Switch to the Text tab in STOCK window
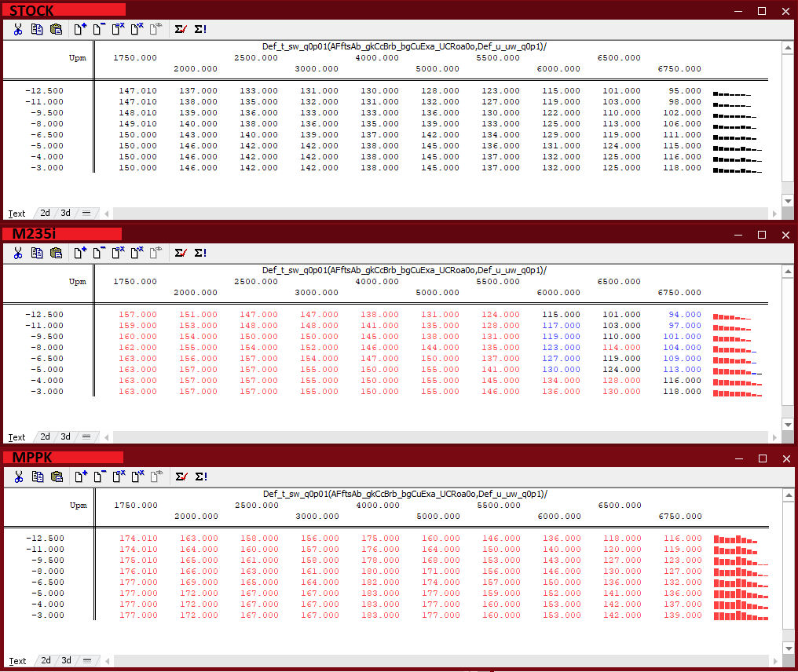This screenshot has height=672, width=798. click(16, 214)
